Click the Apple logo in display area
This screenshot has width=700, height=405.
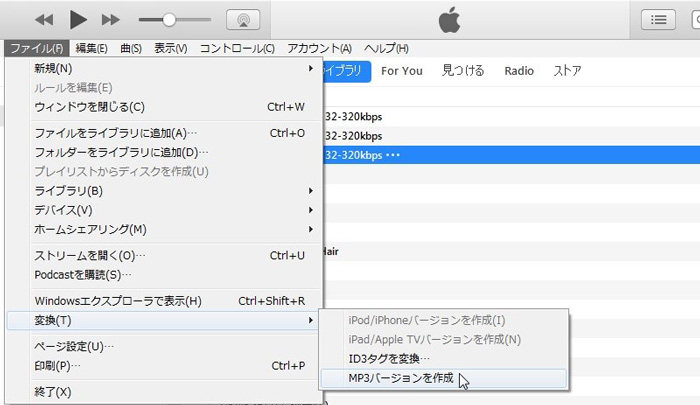pyautogui.click(x=449, y=20)
